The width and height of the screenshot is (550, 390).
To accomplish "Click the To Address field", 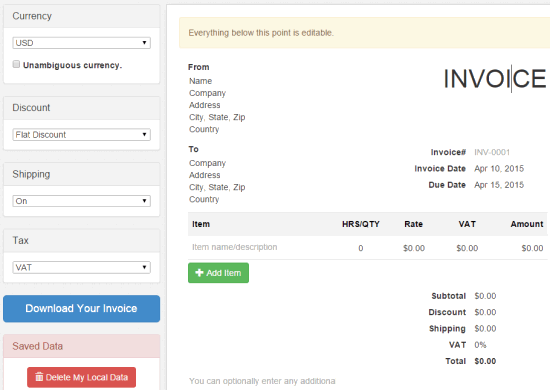I will pos(204,175).
